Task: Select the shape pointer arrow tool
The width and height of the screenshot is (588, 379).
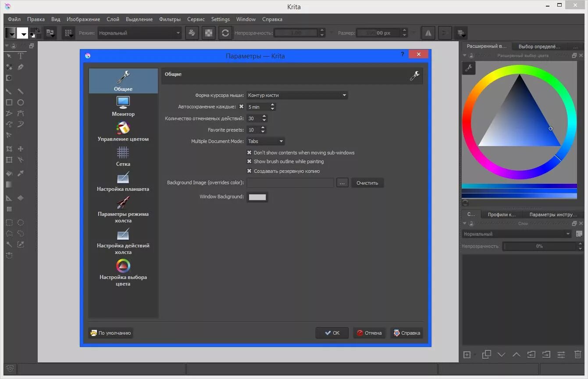Action: [x=9, y=56]
